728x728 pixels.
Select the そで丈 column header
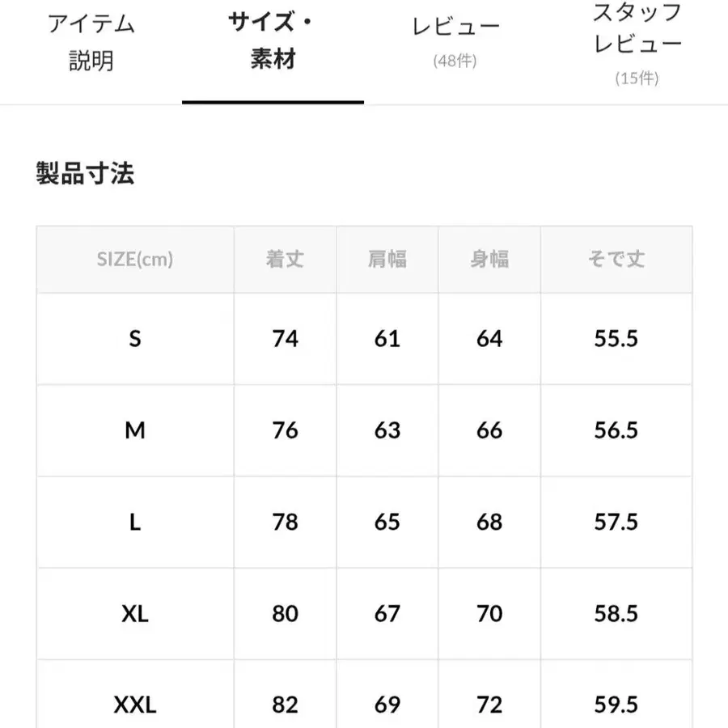pos(616,260)
